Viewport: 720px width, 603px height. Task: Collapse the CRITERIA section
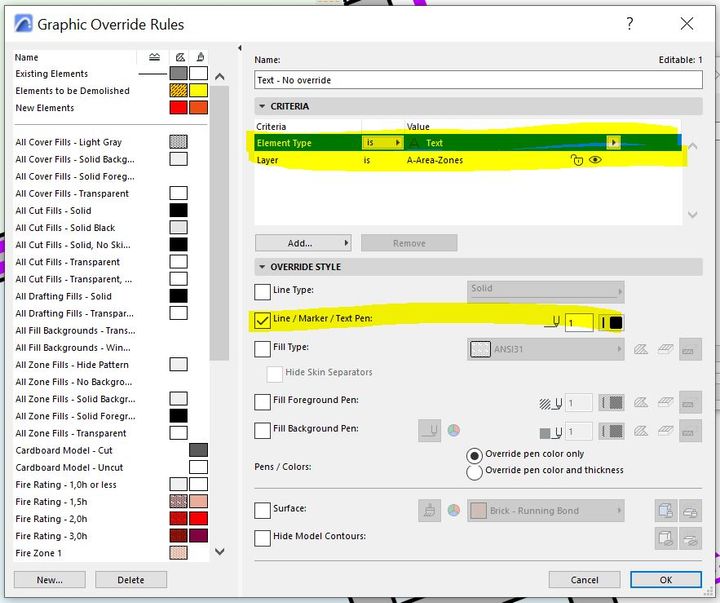(x=262, y=106)
